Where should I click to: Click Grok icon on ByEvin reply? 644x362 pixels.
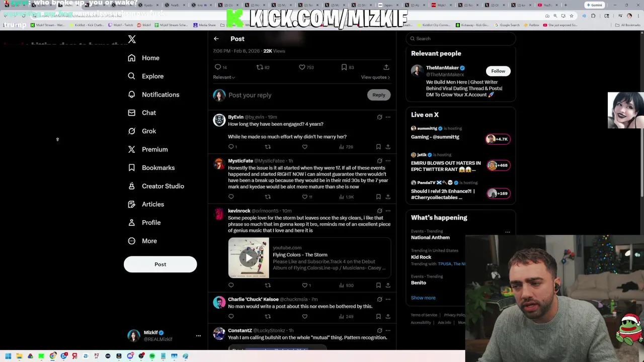(x=380, y=117)
